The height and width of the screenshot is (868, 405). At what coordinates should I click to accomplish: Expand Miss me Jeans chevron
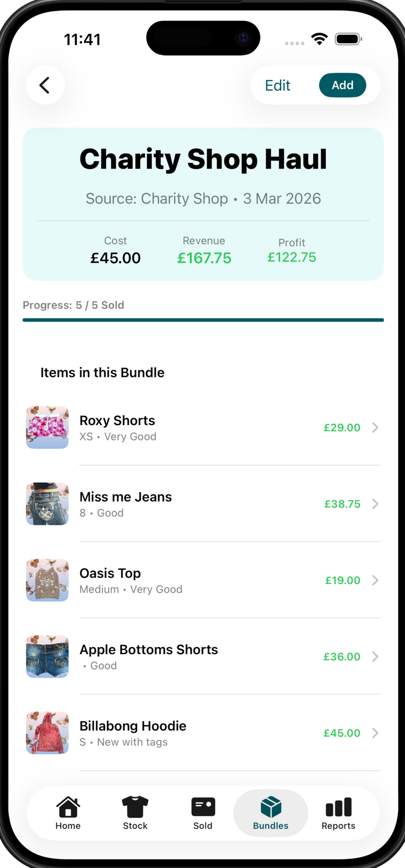375,504
